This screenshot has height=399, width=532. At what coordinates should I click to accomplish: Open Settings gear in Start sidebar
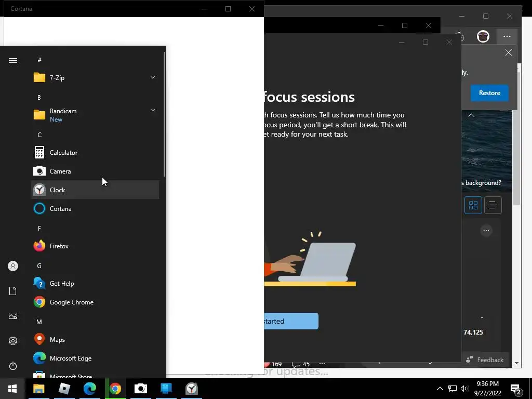pos(13,341)
